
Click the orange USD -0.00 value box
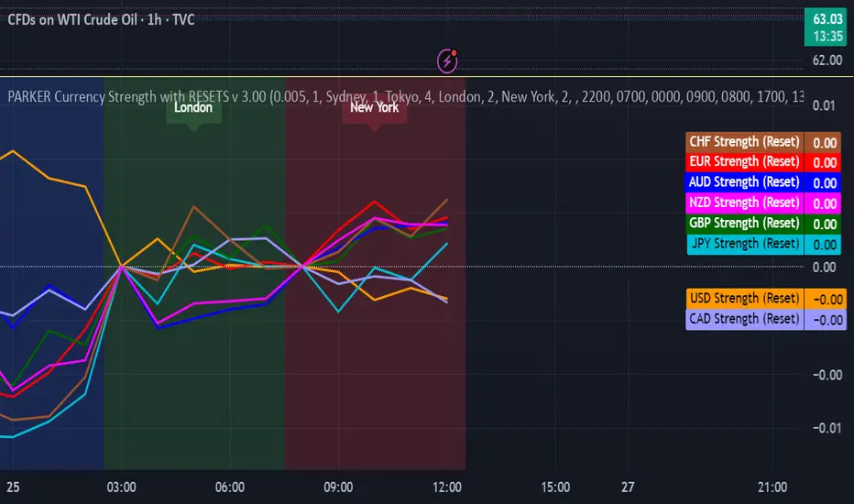[x=825, y=299]
